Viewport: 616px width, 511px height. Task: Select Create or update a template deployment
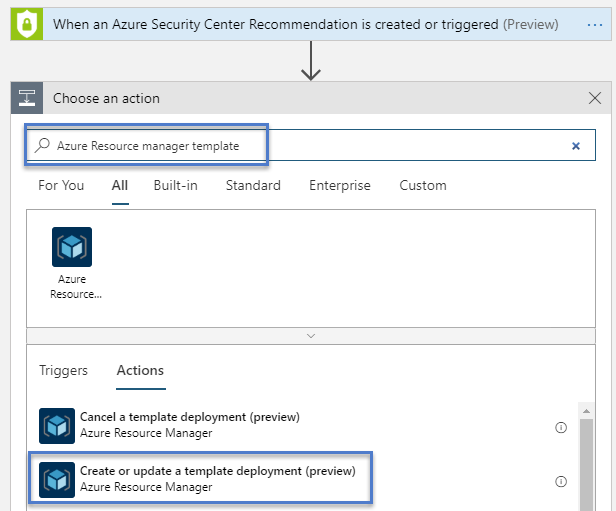[200, 478]
